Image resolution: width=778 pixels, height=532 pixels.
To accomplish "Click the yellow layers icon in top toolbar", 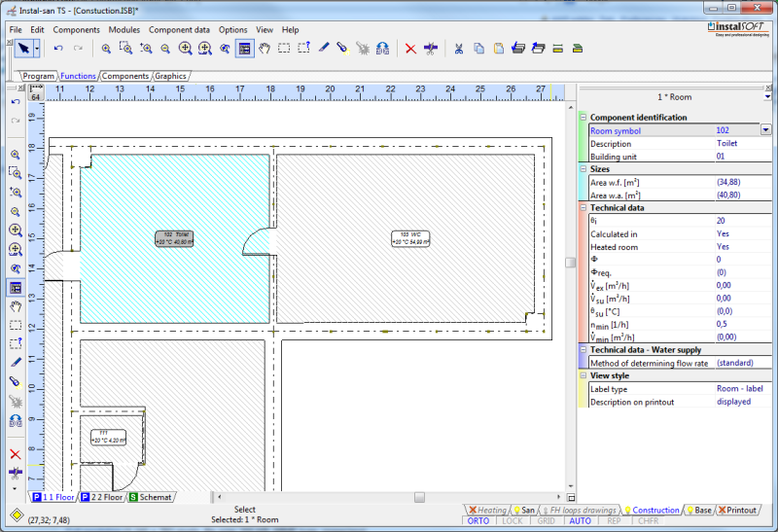I will (557, 49).
